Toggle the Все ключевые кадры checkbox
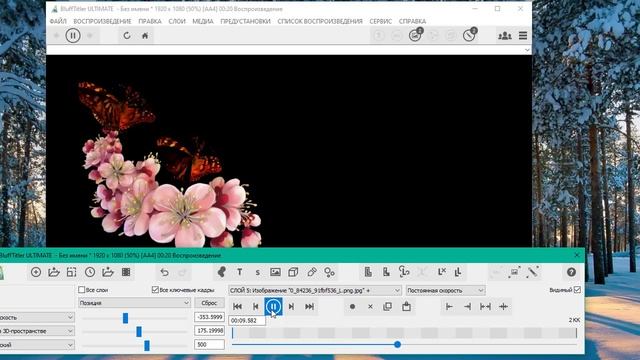Viewport: 640px width, 360px height. pos(155,290)
